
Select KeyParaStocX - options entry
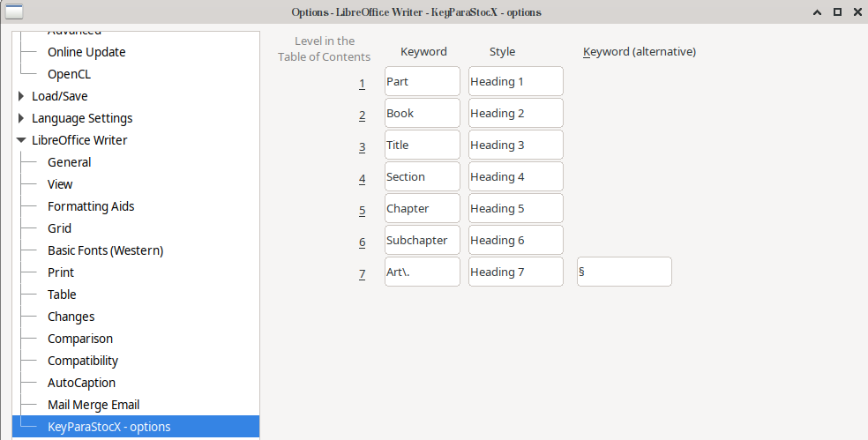pyautogui.click(x=108, y=427)
